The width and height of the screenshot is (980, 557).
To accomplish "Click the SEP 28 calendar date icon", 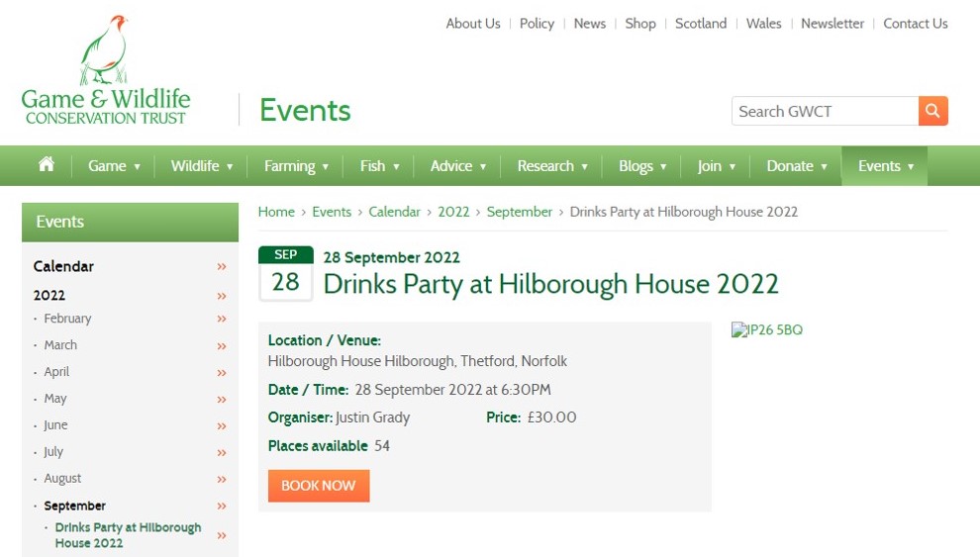I will [x=285, y=273].
